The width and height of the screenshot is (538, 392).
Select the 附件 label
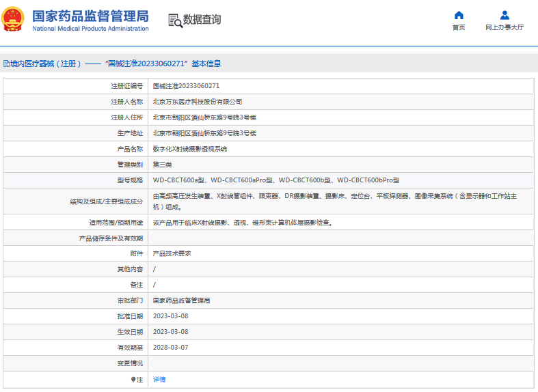point(137,253)
